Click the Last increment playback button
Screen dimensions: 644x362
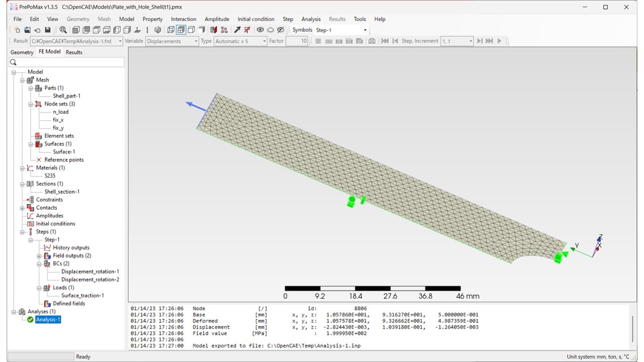489,41
